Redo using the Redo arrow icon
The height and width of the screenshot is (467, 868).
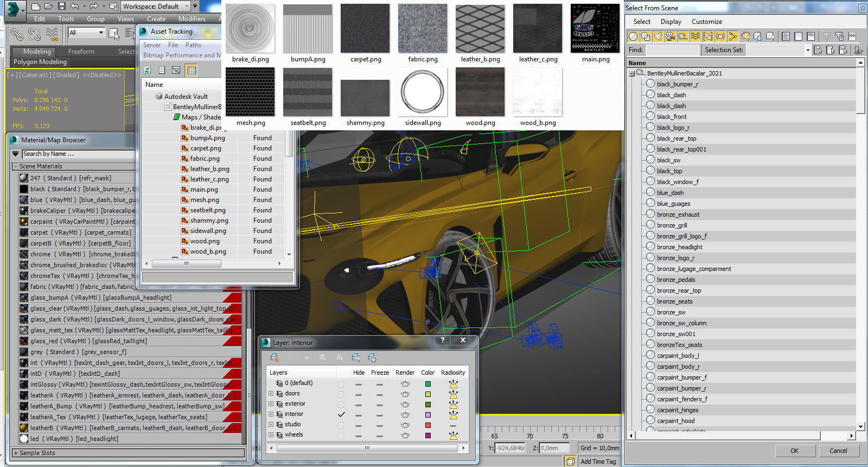pyautogui.click(x=93, y=7)
